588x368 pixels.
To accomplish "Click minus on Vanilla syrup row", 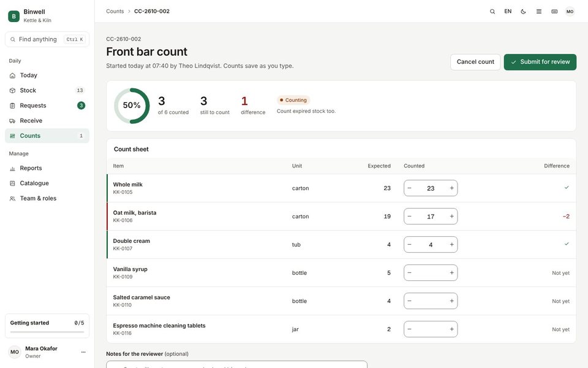I will (x=410, y=272).
